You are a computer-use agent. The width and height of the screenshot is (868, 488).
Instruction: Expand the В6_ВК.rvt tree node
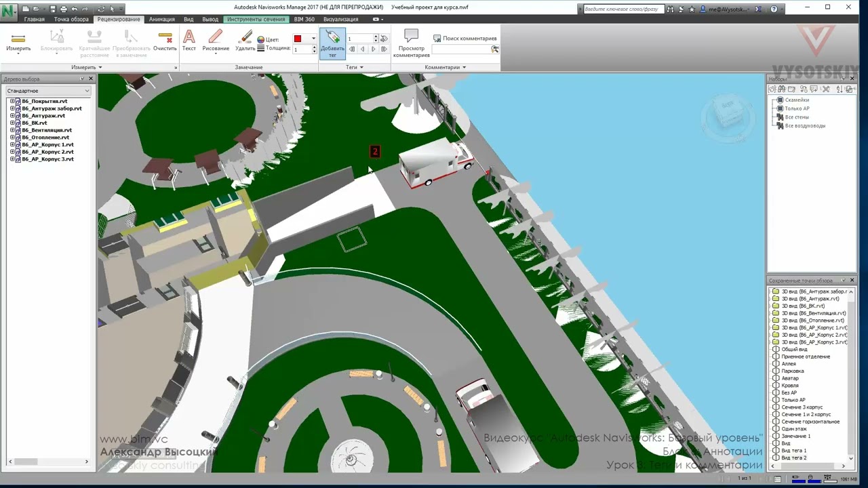[12, 123]
